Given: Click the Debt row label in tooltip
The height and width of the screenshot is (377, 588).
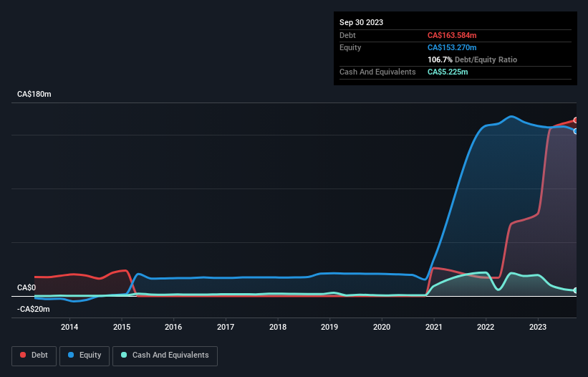Looking at the screenshot, I should pyautogui.click(x=347, y=35).
